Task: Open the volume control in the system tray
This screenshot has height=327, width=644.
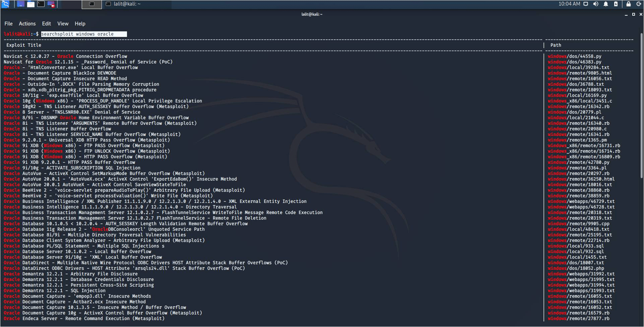Action: pos(596,4)
